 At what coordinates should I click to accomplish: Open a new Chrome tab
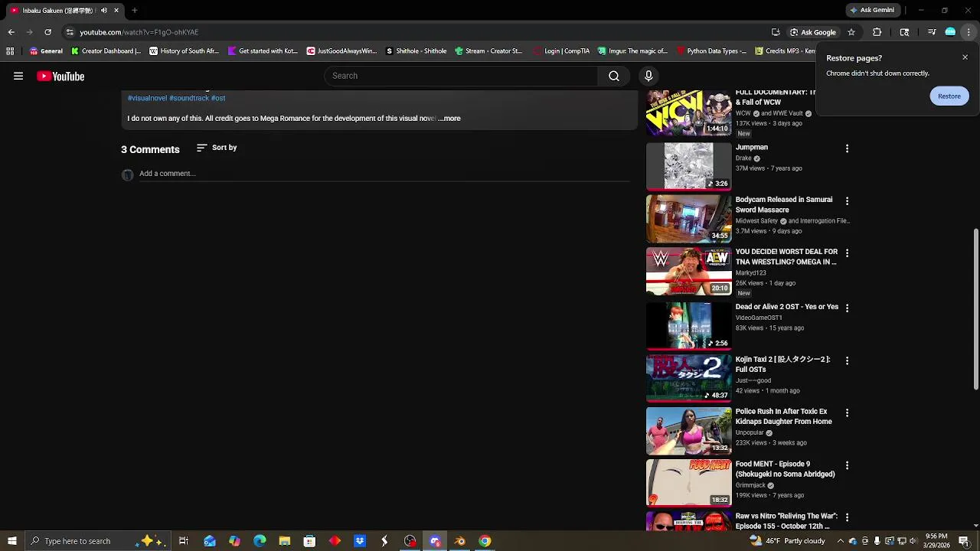[134, 11]
